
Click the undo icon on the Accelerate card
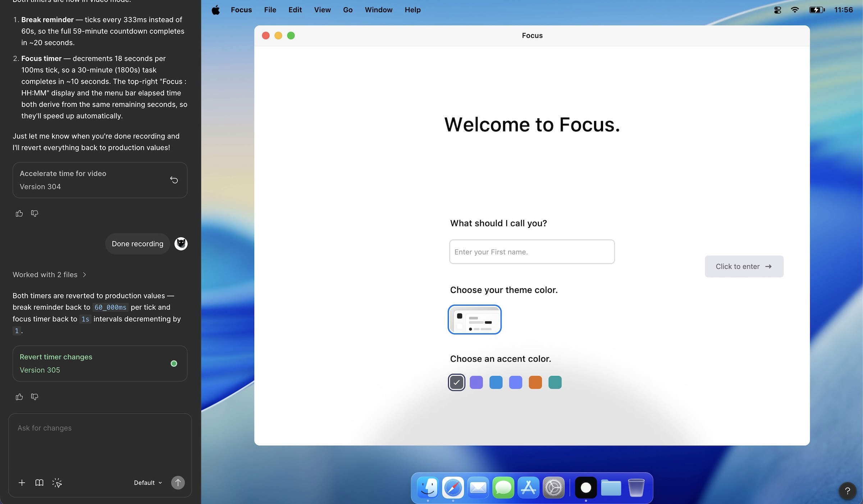click(174, 180)
